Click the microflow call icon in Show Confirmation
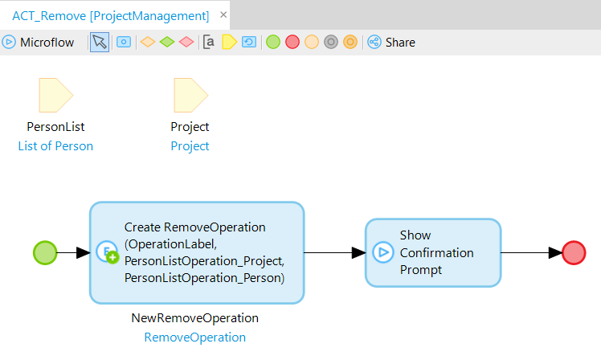 pos(383,252)
